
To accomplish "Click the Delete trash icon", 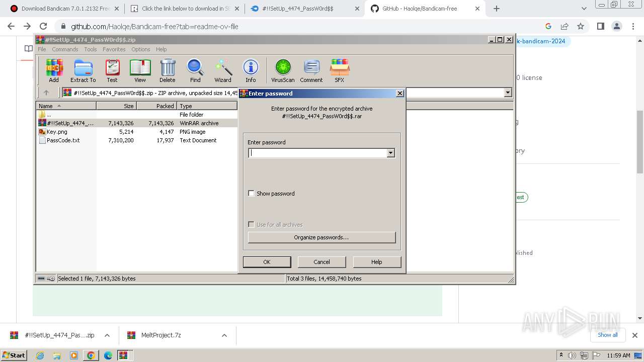I will [168, 70].
